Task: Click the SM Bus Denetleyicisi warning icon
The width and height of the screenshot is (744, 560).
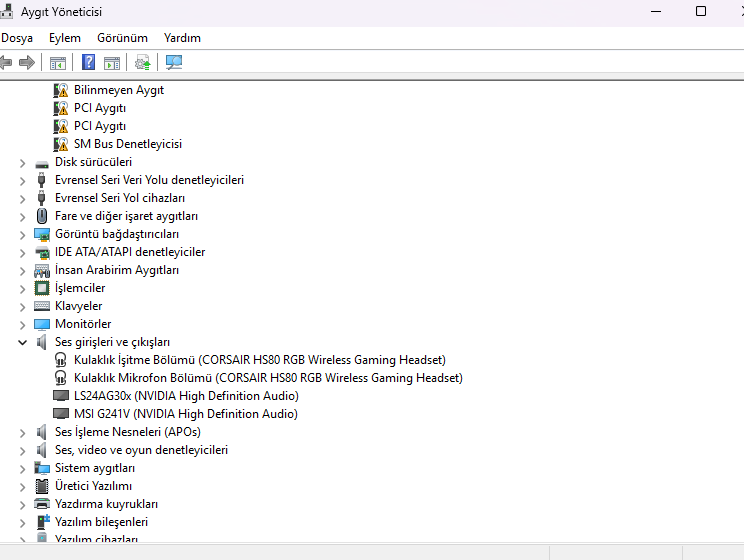Action: point(61,144)
